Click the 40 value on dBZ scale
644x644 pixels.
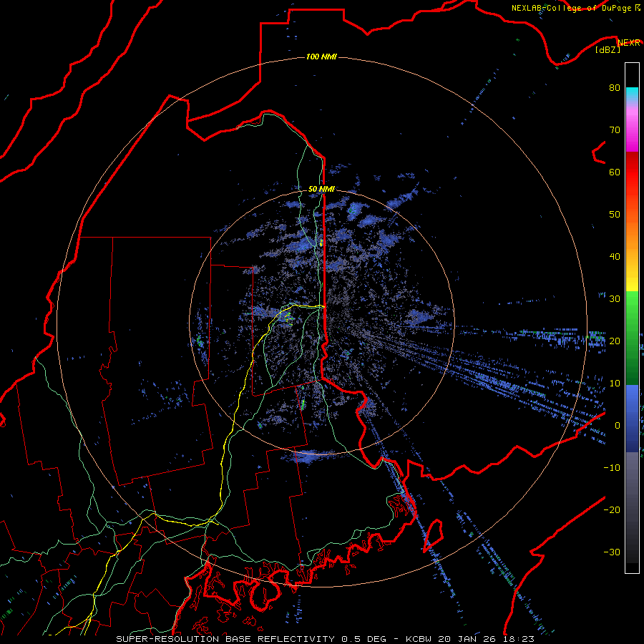tap(615, 257)
